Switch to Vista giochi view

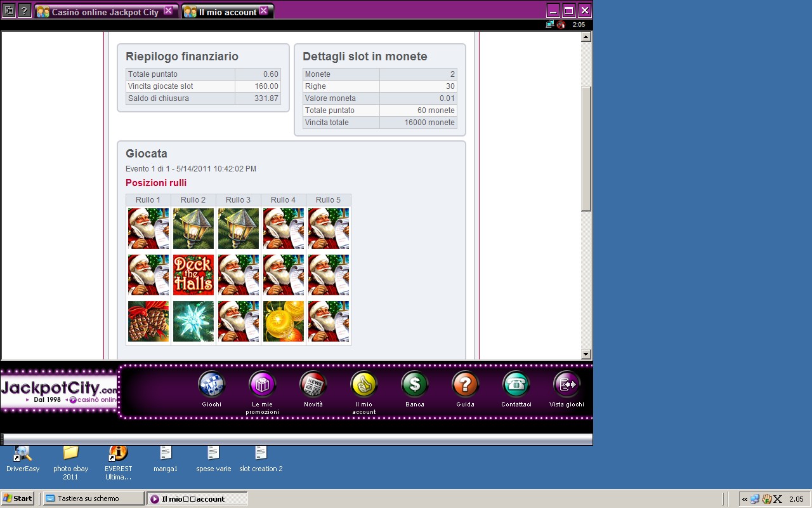566,384
